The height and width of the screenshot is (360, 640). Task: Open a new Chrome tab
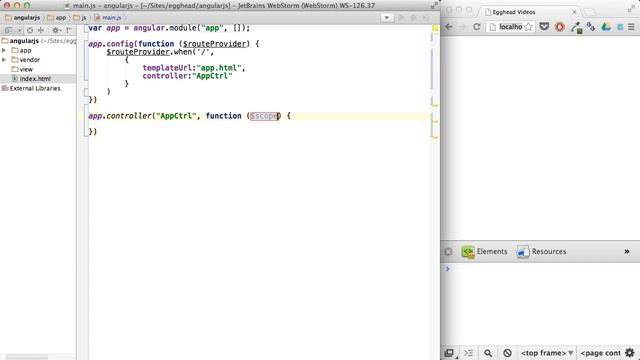point(590,12)
